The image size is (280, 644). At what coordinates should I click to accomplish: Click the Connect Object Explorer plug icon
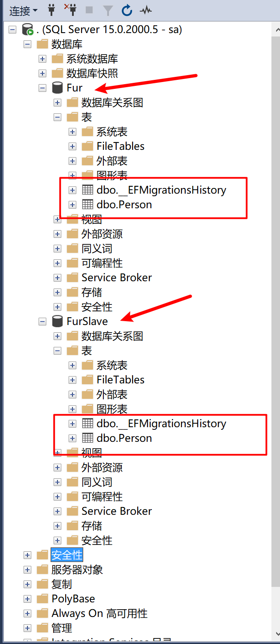pos(52,9)
